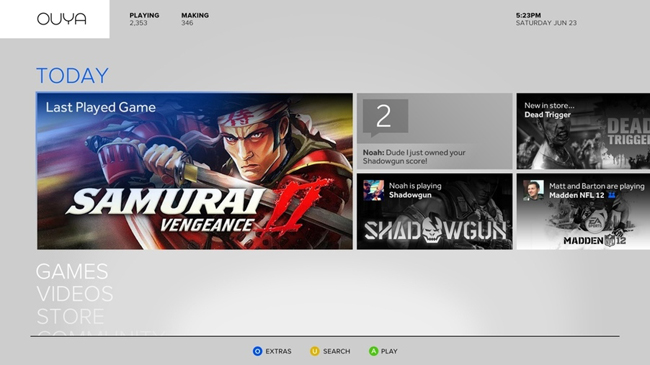Open the Dead Trigger store tile

click(583, 131)
